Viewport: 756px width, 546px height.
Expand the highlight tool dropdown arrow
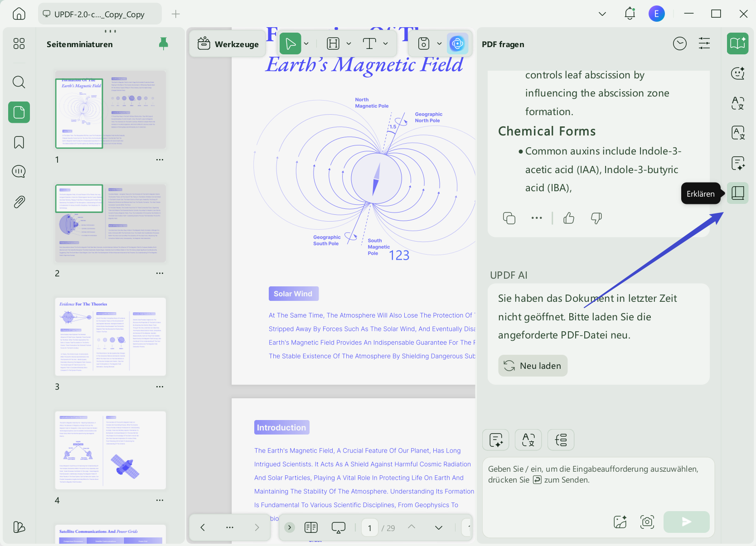click(349, 43)
